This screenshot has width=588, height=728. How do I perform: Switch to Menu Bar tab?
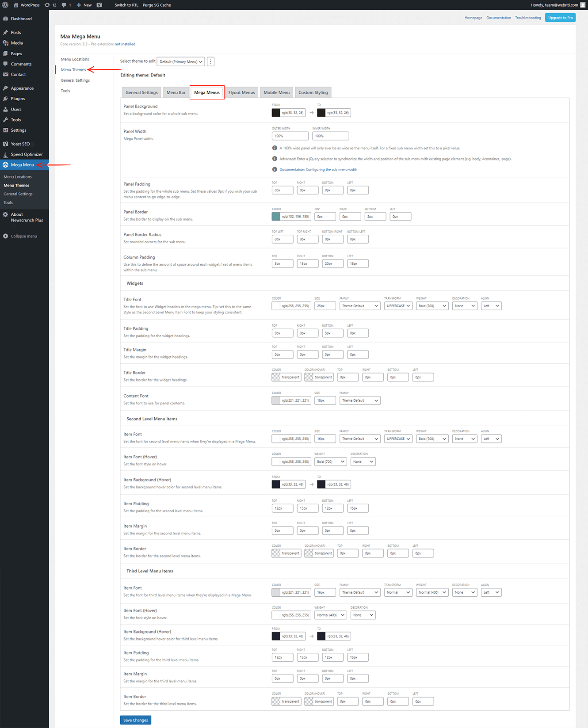(x=176, y=92)
